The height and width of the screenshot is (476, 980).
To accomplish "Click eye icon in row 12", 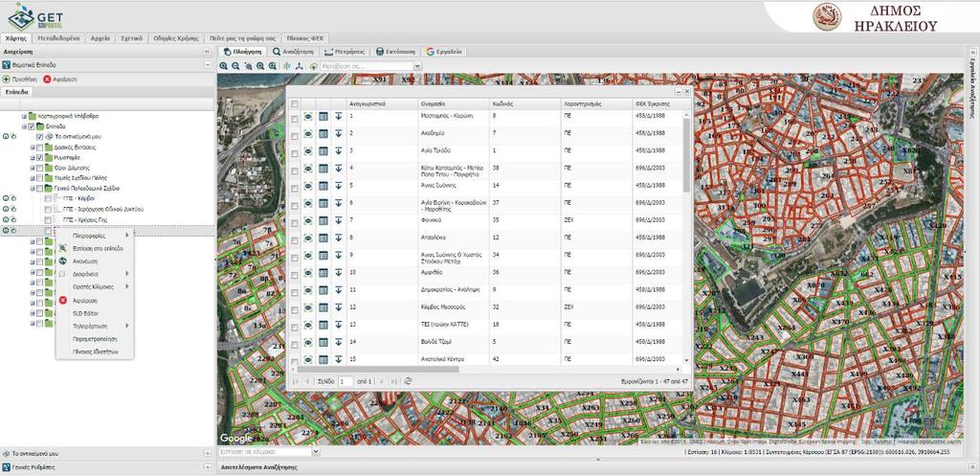I will [x=308, y=307].
